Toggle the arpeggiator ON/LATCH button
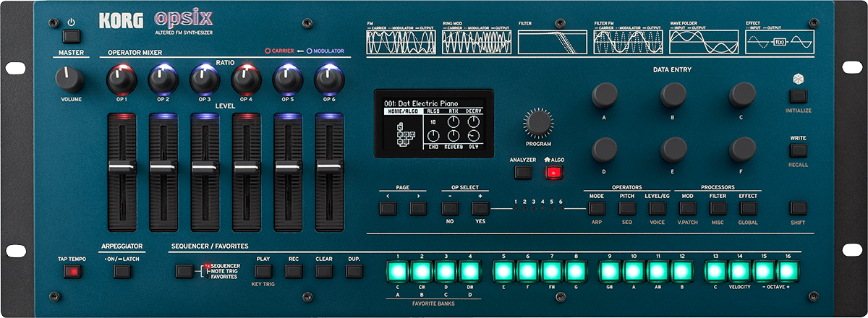 point(122,272)
